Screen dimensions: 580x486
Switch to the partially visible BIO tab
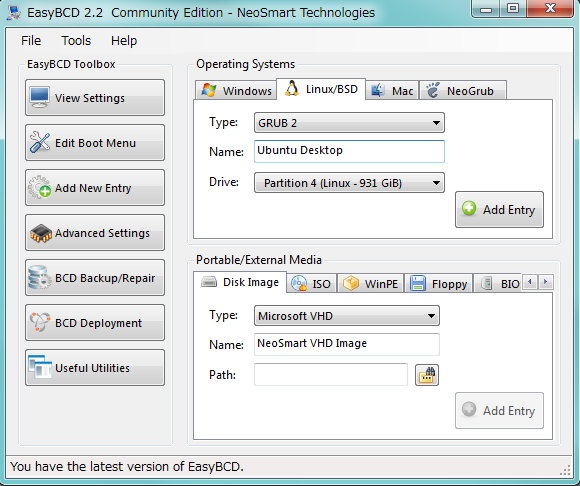498,284
